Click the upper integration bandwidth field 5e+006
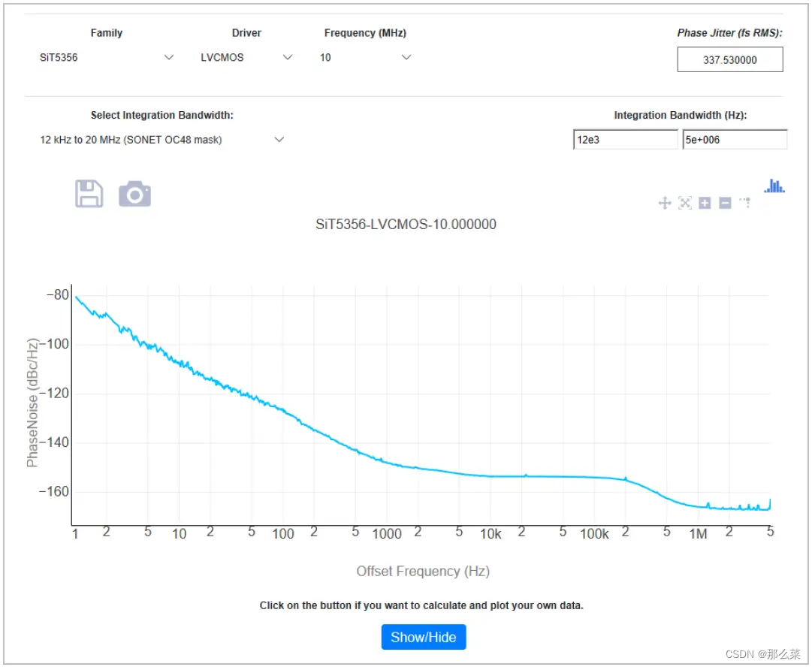The image size is (812, 667). 735,140
